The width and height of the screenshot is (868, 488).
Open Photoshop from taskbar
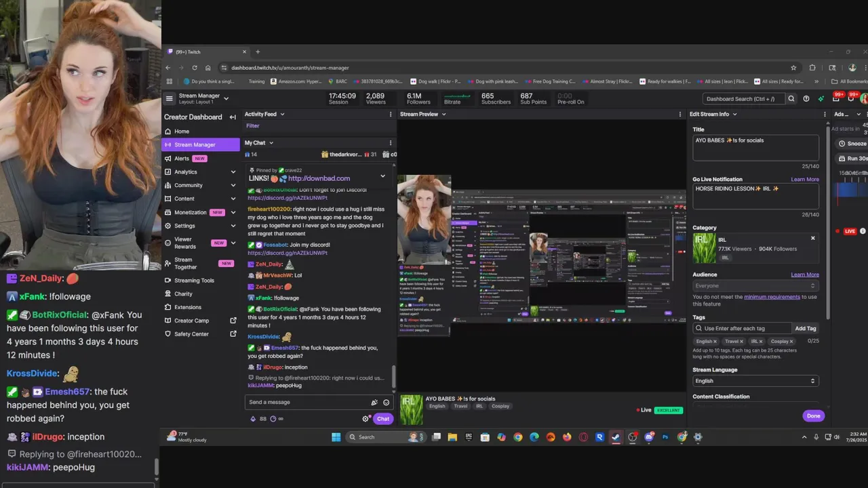665,437
